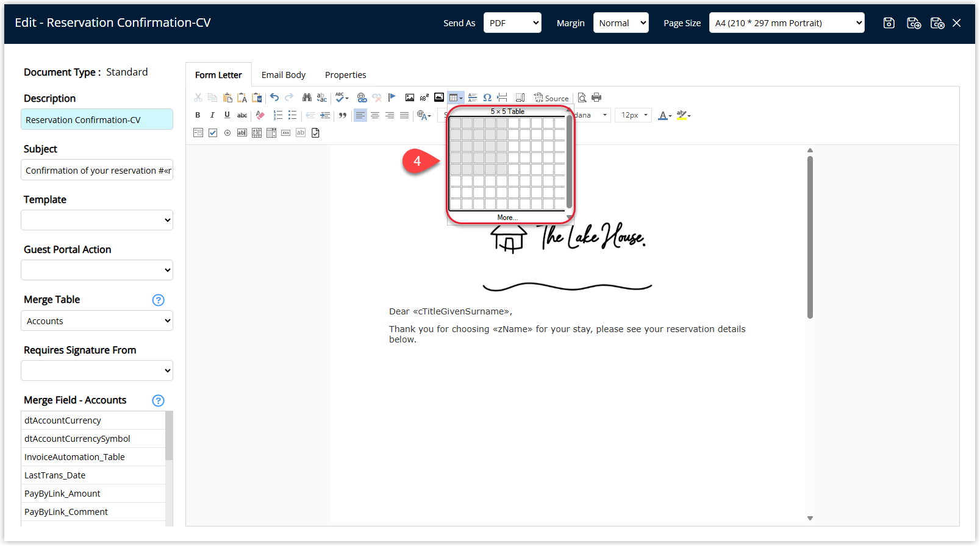Insert a radio button form field
Viewport: 980px width, 546px height.
pyautogui.click(x=227, y=133)
